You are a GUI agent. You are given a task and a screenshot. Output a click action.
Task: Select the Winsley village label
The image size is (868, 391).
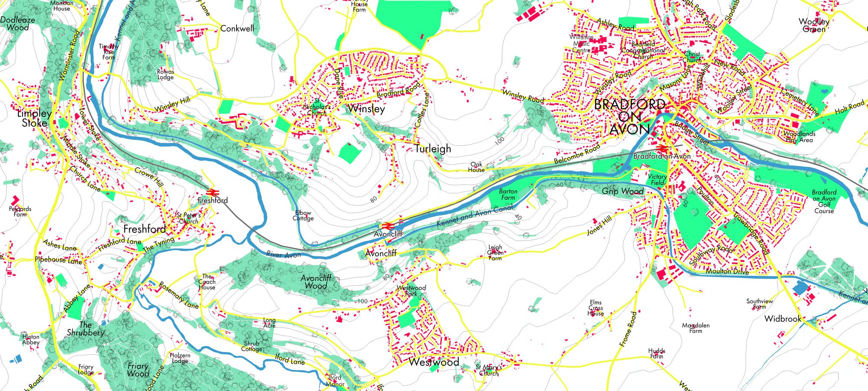click(x=366, y=108)
